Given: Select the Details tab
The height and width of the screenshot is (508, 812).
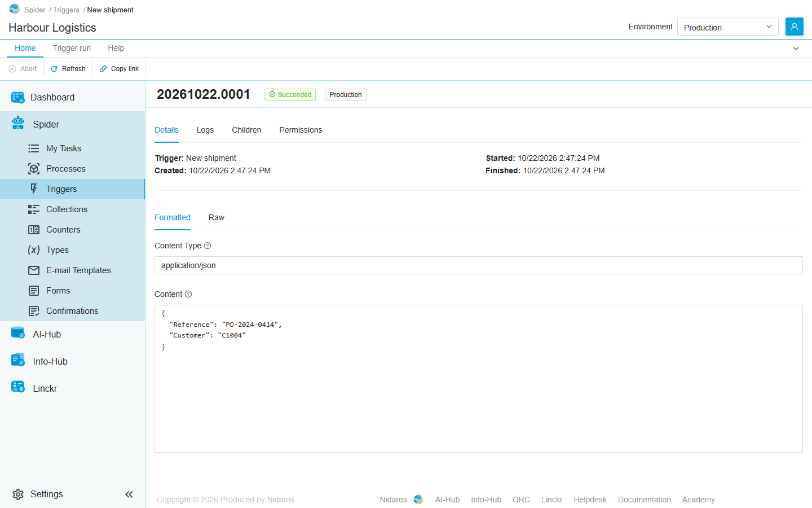Looking at the screenshot, I should pos(167,130).
